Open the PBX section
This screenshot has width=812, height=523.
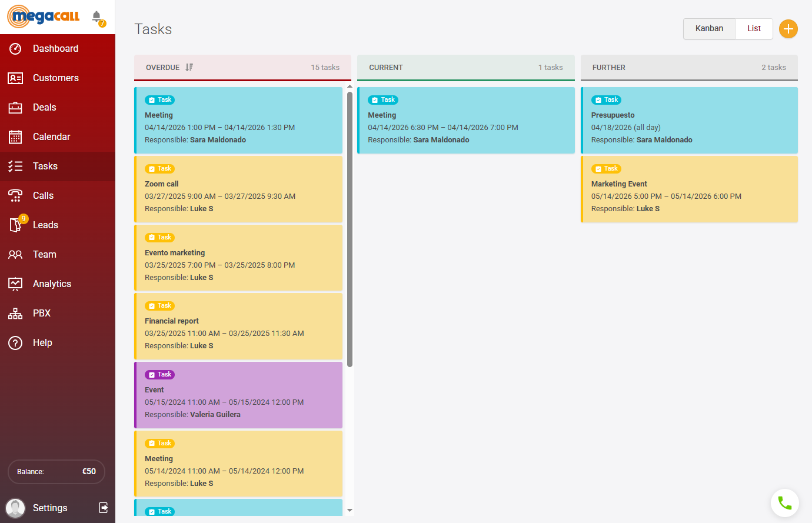[x=42, y=313]
